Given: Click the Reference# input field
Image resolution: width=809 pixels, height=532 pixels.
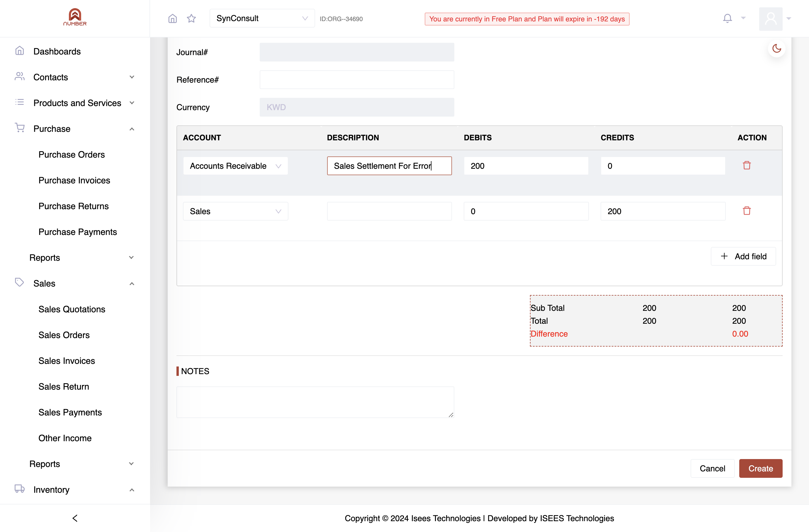Looking at the screenshot, I should (357, 79).
